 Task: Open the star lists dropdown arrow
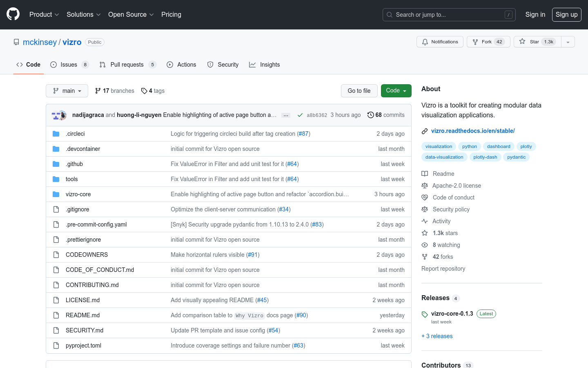[568, 42]
